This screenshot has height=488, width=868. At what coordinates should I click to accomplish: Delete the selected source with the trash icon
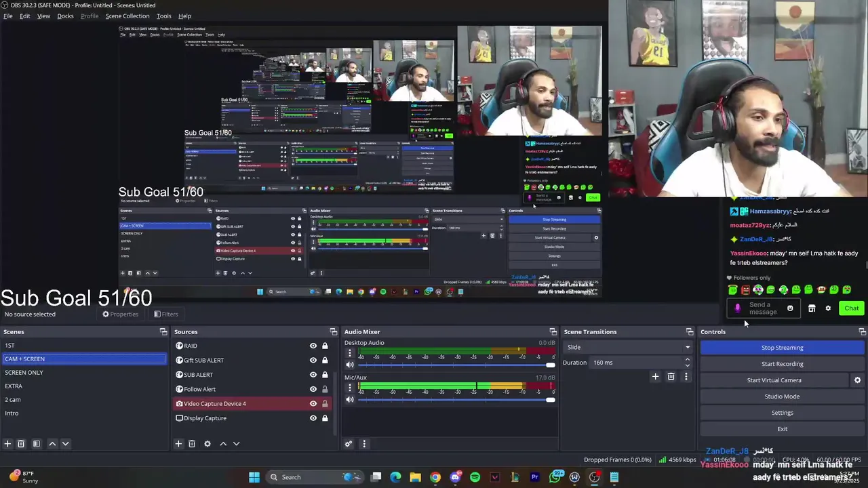(192, 444)
